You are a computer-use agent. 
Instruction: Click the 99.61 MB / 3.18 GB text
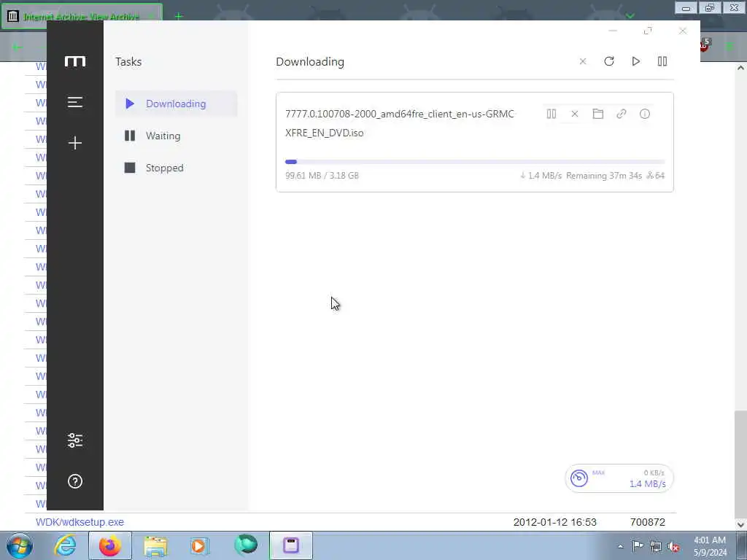pos(322,176)
